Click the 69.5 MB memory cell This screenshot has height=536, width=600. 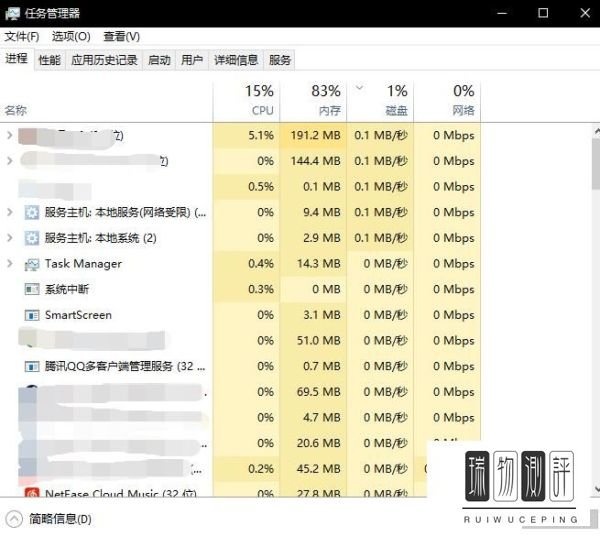pos(313,392)
